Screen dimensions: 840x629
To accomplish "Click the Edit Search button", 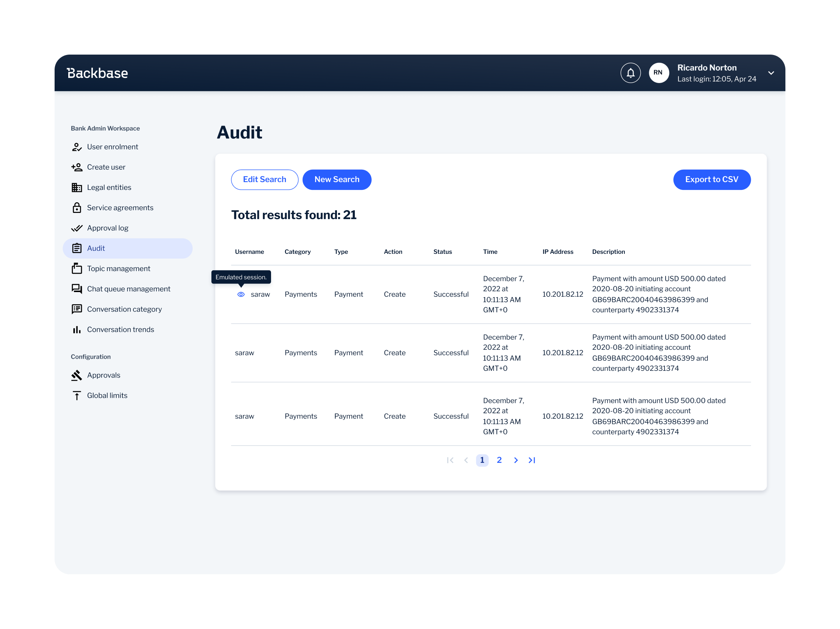I will [x=264, y=179].
